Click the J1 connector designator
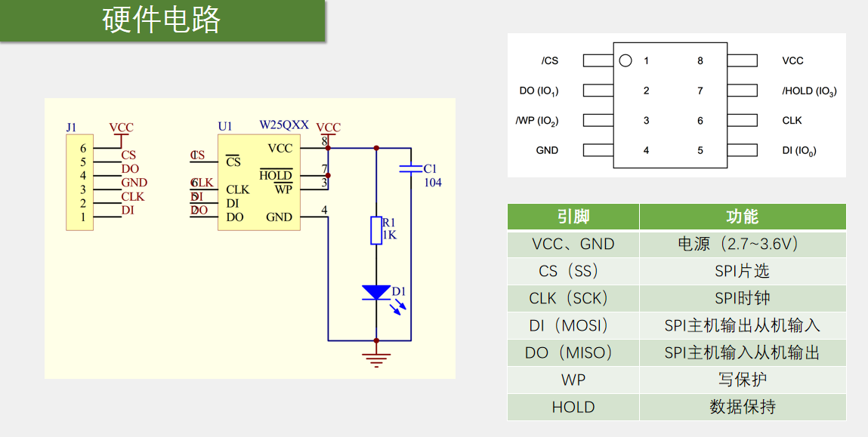Image resolution: width=868 pixels, height=437 pixels. [72, 128]
